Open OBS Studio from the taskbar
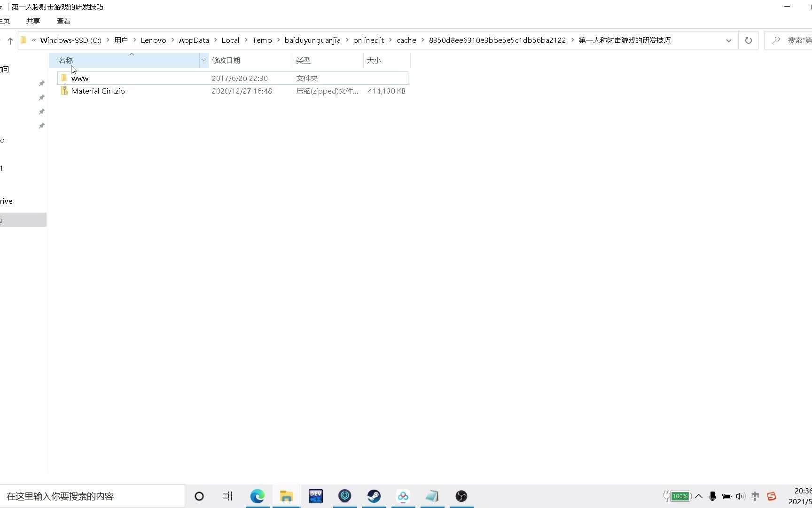Viewport: 812px width, 508px height. pos(461,496)
